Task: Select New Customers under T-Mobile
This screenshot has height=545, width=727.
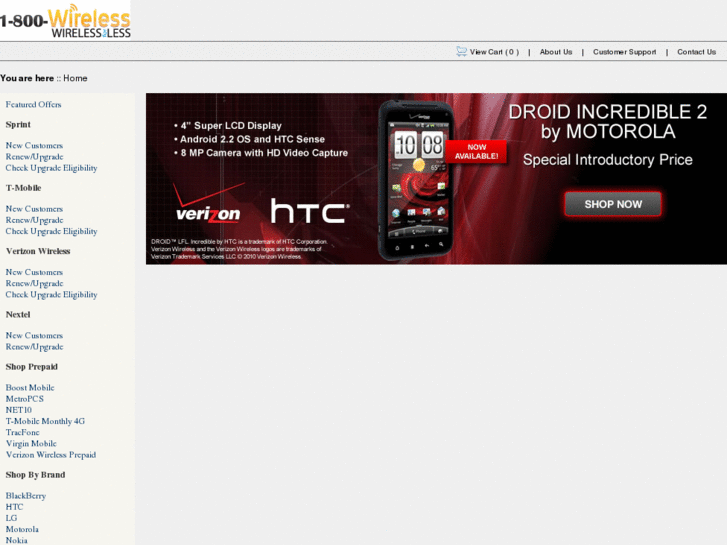Action: click(34, 209)
